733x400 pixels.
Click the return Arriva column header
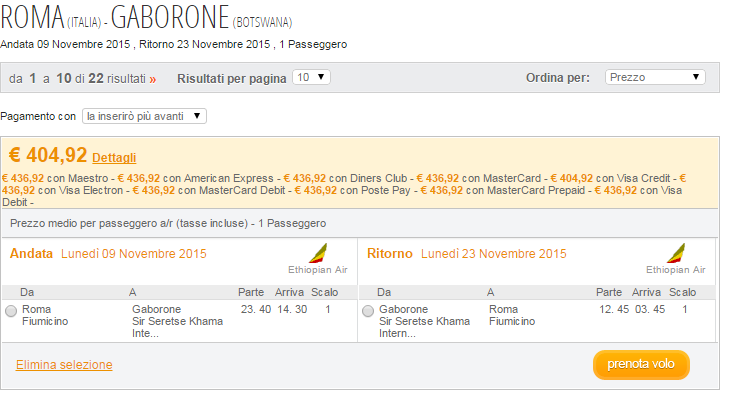click(646, 292)
